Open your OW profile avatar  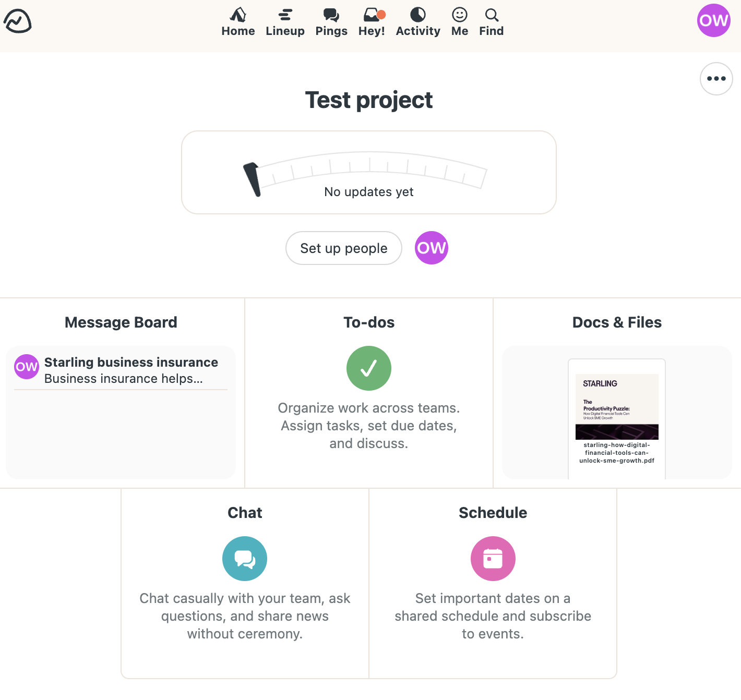713,20
